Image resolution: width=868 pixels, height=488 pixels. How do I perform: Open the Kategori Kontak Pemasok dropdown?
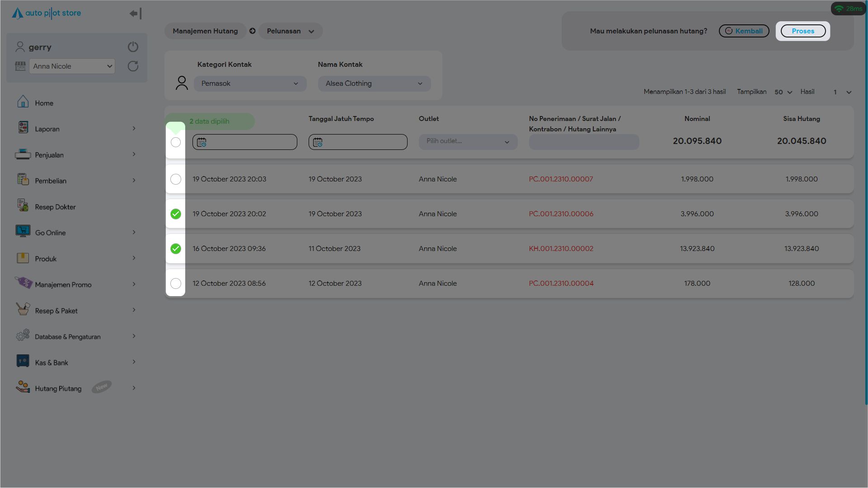[x=250, y=84]
